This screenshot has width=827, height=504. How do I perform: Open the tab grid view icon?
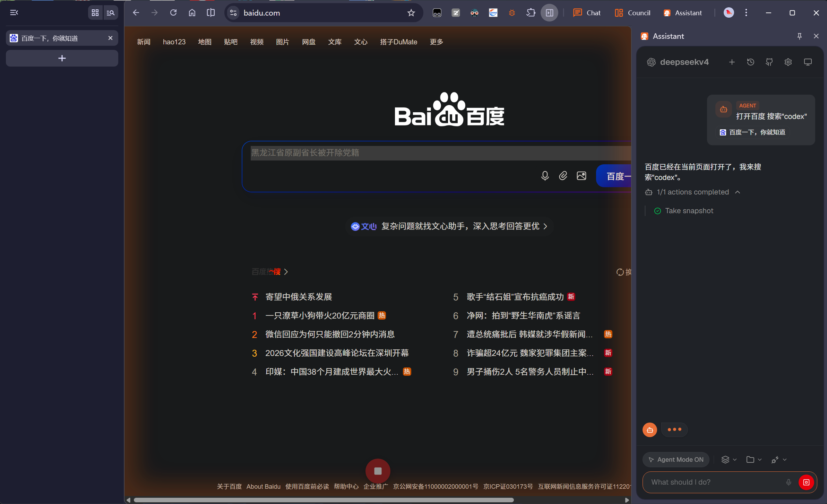tap(95, 13)
